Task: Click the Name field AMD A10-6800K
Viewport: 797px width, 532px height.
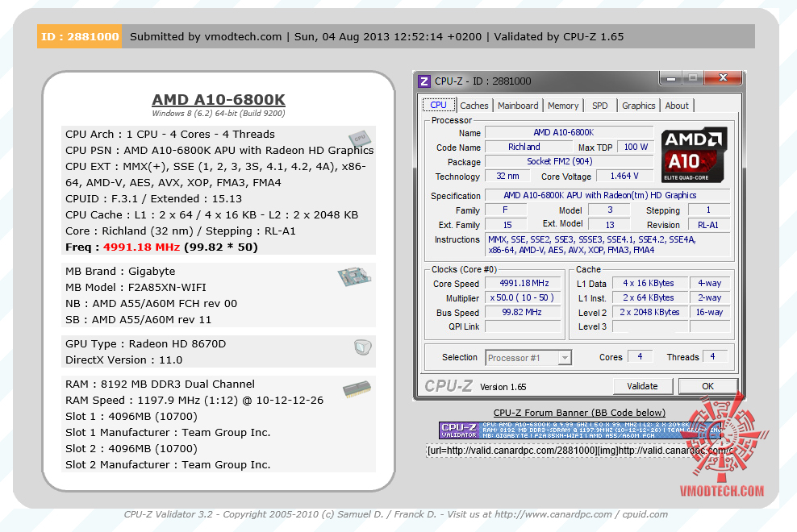Action: 569,132
